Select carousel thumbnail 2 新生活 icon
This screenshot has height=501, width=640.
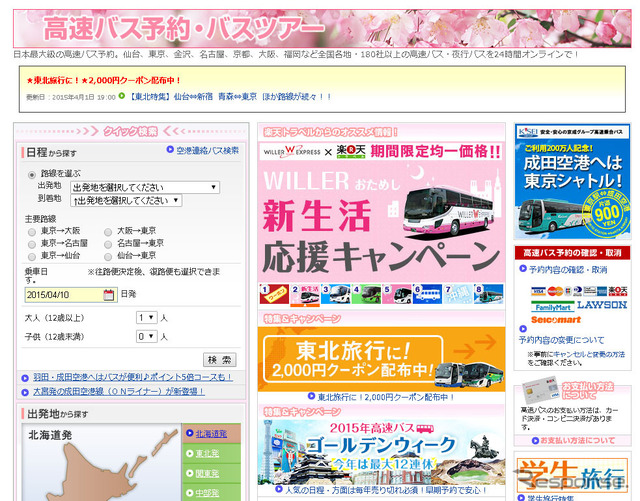[305, 294]
